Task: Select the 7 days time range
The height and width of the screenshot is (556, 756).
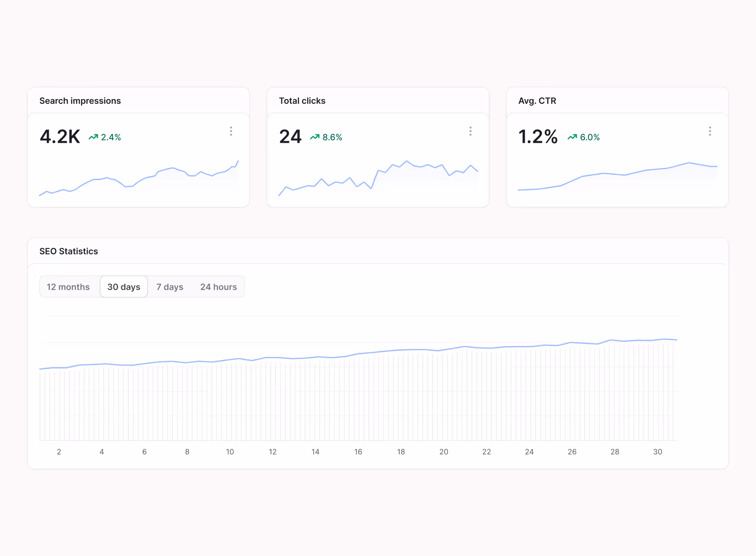Action: coord(170,286)
